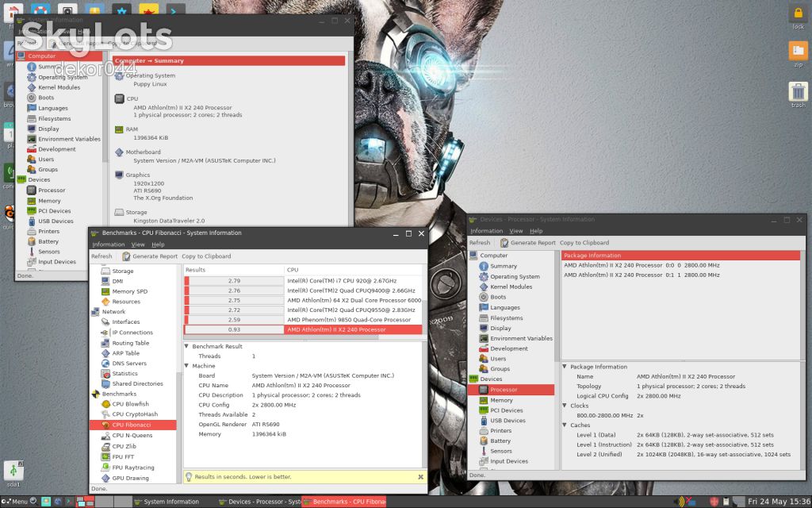This screenshot has width=812, height=508.
Task: Open Information menu in Processor window
Action: [486, 231]
